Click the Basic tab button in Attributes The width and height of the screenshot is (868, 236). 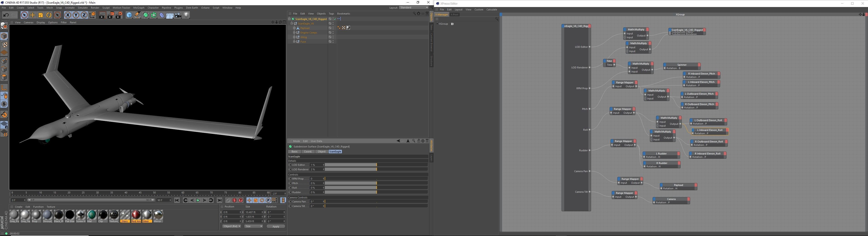(x=295, y=152)
